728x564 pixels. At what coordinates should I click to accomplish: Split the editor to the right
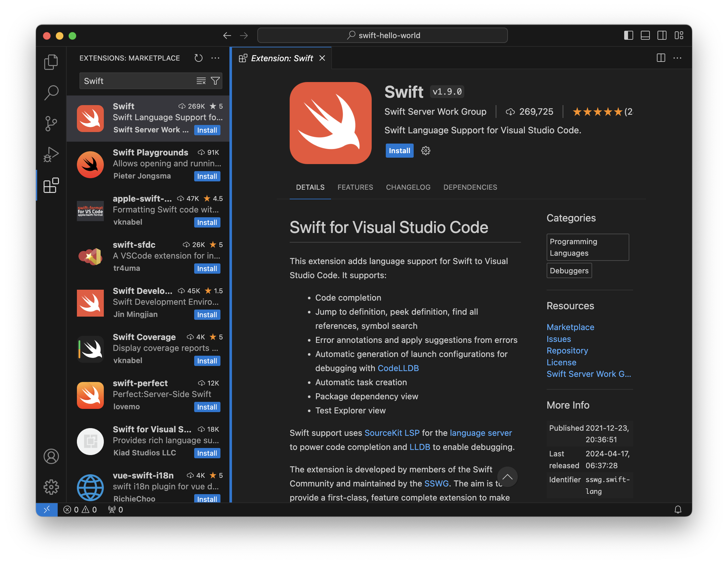[x=661, y=58]
